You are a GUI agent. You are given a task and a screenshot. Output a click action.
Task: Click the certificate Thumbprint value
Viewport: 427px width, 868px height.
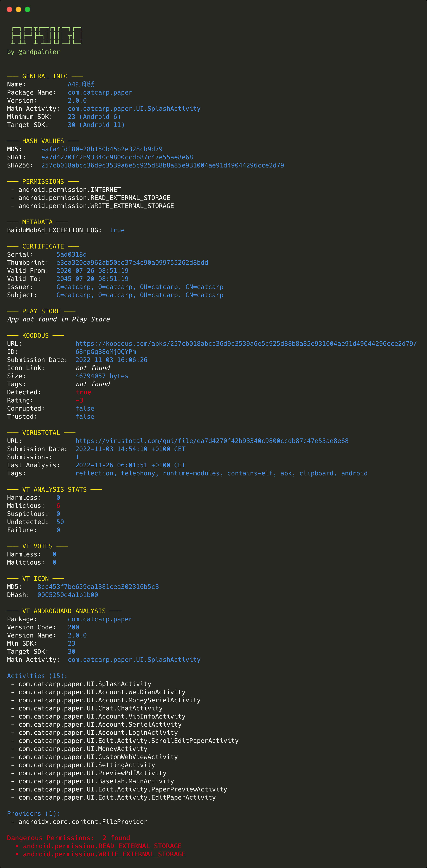pyautogui.click(x=132, y=262)
